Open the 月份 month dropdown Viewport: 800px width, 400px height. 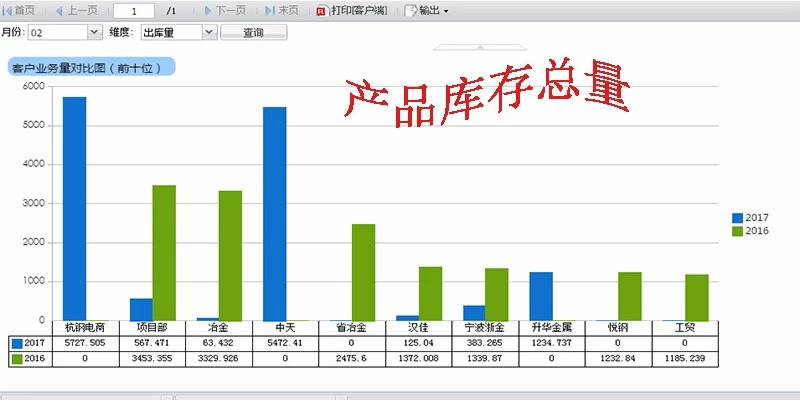[95, 32]
